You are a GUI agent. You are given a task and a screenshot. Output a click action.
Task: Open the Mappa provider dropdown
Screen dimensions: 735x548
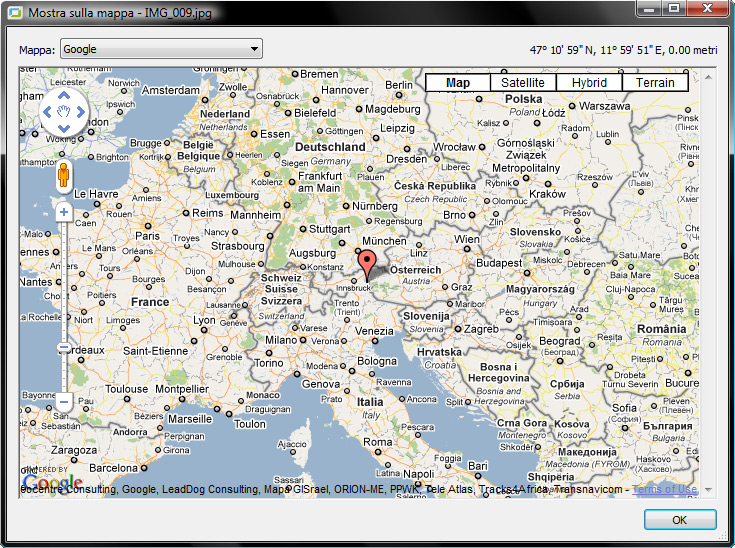tap(161, 49)
